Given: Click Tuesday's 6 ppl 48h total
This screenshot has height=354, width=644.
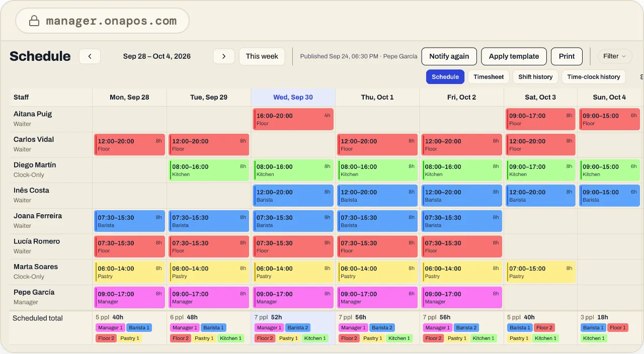Looking at the screenshot, I should click(184, 317).
